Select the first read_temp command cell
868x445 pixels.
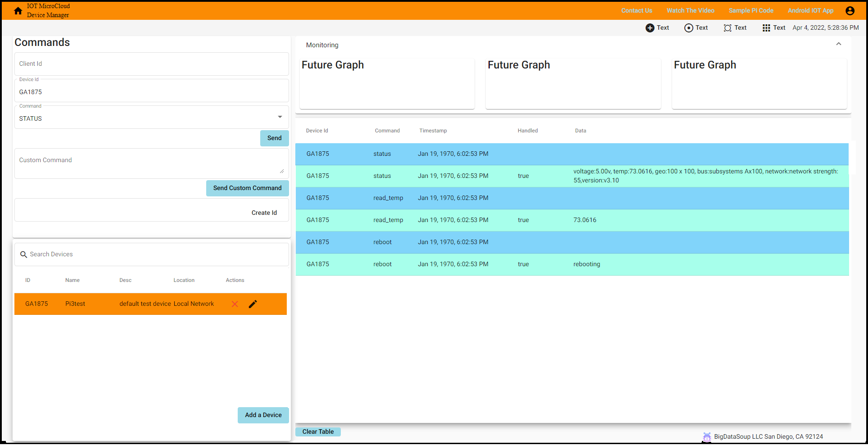[x=388, y=198]
